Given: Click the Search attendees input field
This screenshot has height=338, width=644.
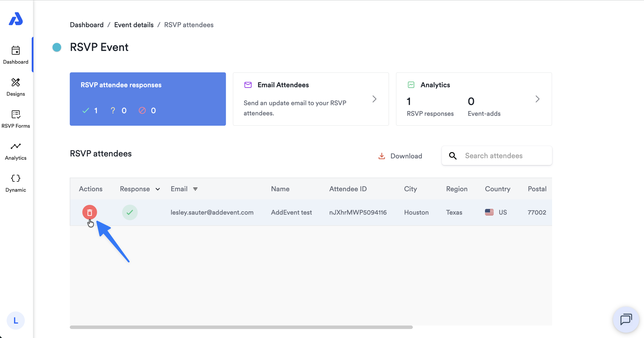Looking at the screenshot, I should point(497,156).
